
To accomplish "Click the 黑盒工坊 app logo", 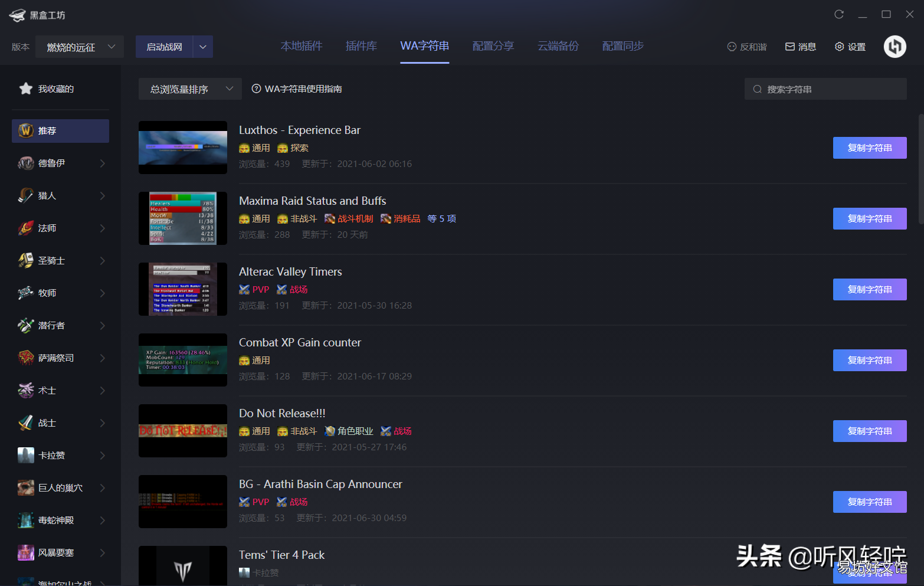I will click(17, 15).
